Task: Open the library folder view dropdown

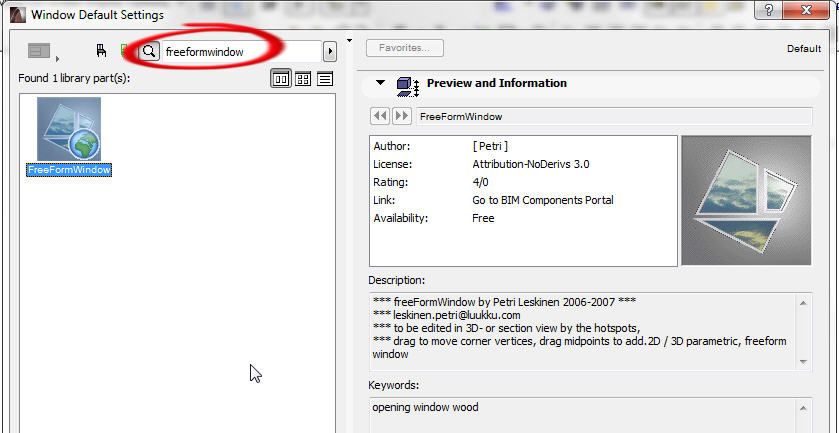Action: point(43,52)
